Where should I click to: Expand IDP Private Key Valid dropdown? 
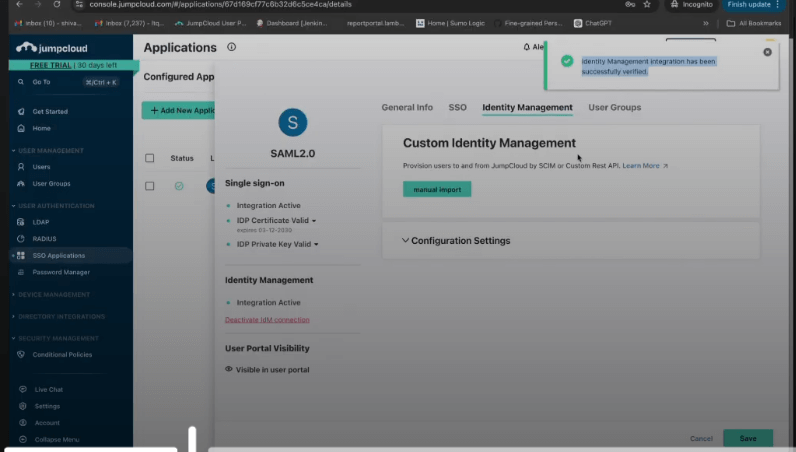point(316,244)
